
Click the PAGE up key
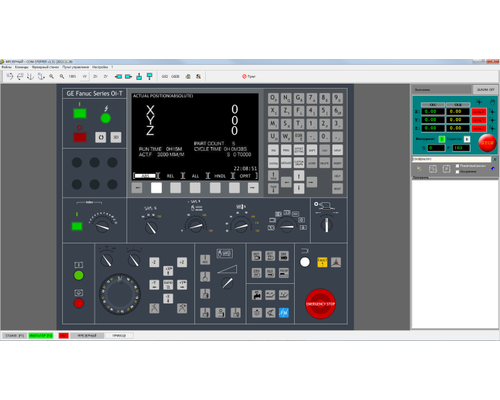pyautogui.click(x=273, y=176)
